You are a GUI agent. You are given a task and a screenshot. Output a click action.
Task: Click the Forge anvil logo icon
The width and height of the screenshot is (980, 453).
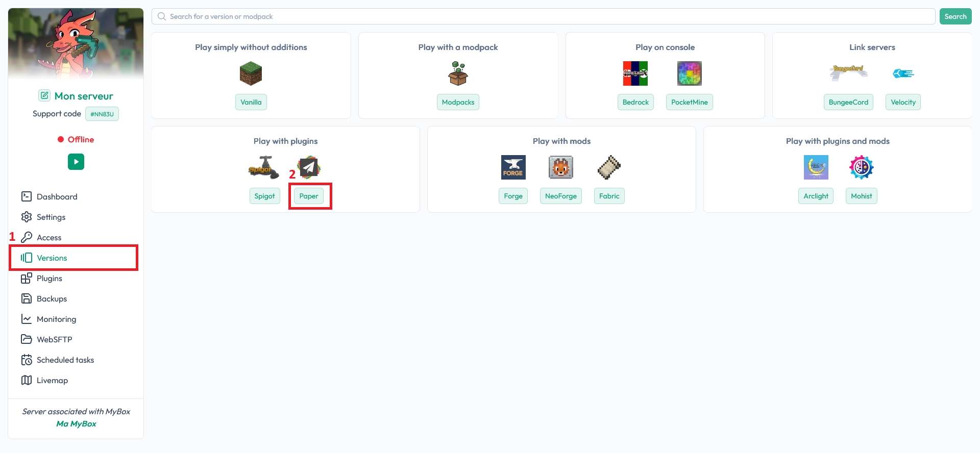coord(513,167)
